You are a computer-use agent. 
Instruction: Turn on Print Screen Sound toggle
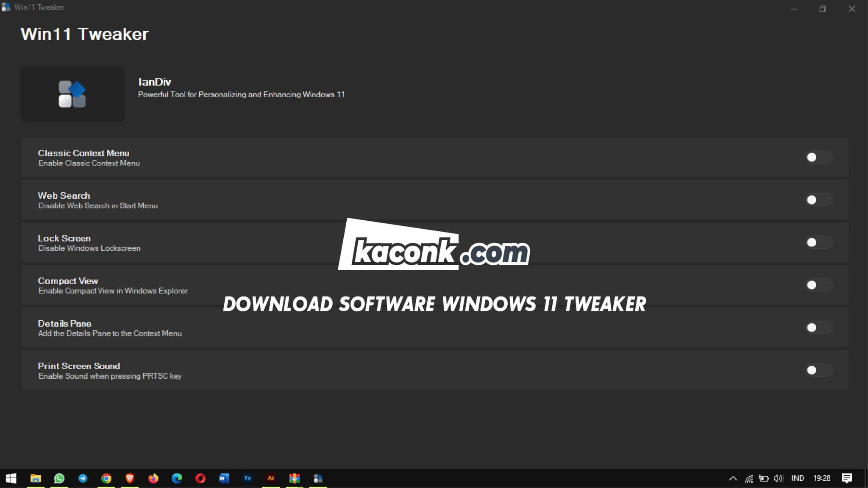818,370
